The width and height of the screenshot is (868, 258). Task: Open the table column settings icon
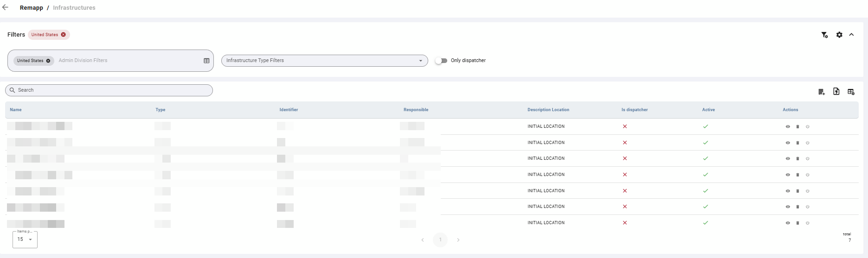coord(851,92)
